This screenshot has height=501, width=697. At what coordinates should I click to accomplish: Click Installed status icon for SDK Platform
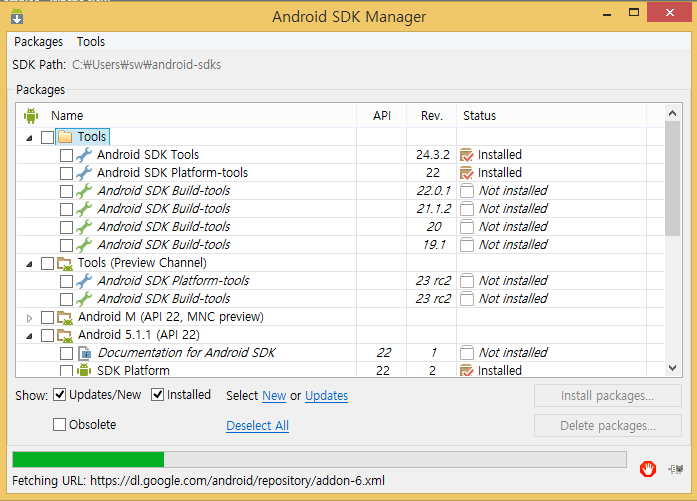[x=467, y=370]
